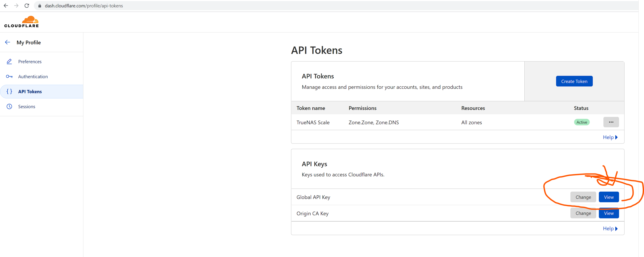Expand Help under the API Tokens table

610,137
